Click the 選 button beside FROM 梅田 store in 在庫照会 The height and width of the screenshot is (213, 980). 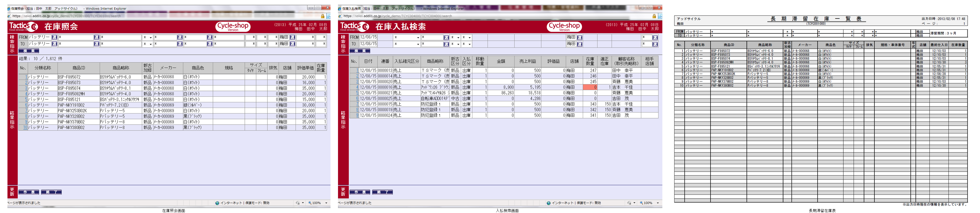[x=292, y=37]
